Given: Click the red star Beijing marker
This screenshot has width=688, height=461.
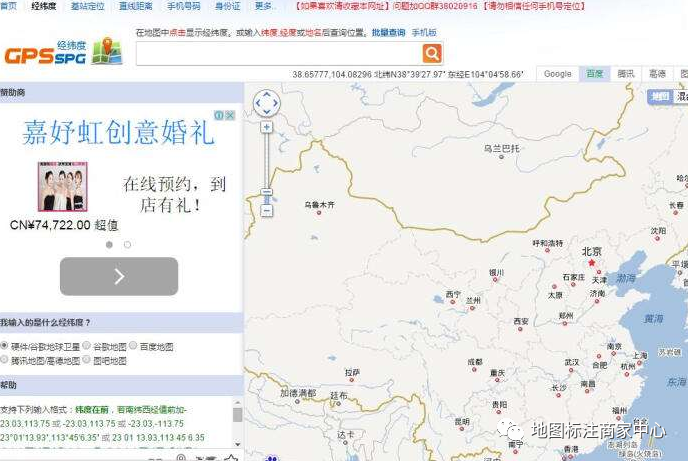Looking at the screenshot, I should pos(590,262).
